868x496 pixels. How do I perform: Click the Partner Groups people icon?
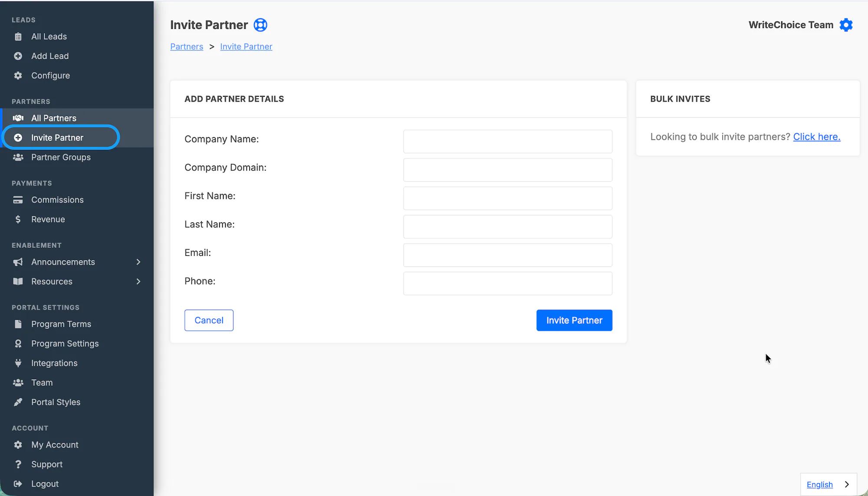coord(18,157)
